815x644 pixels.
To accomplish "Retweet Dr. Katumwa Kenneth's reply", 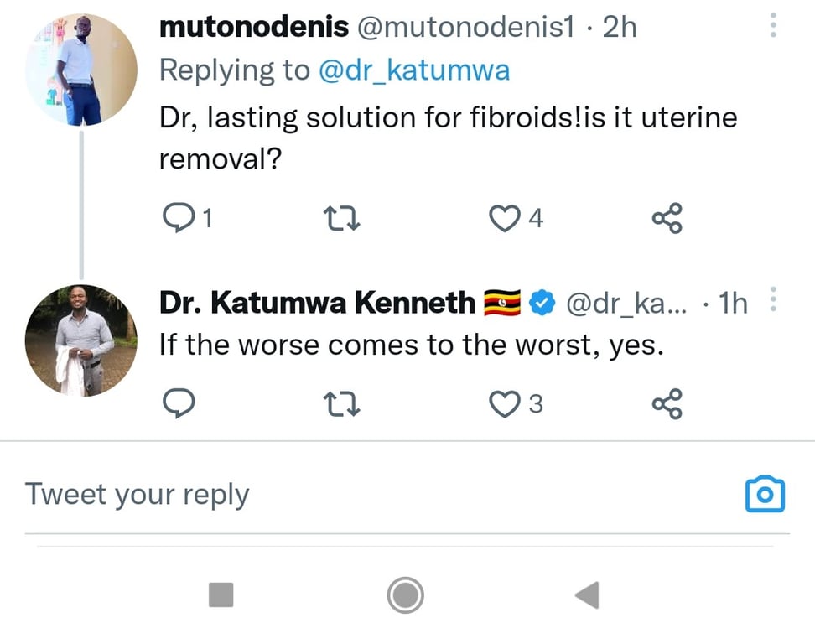I will pyautogui.click(x=341, y=404).
